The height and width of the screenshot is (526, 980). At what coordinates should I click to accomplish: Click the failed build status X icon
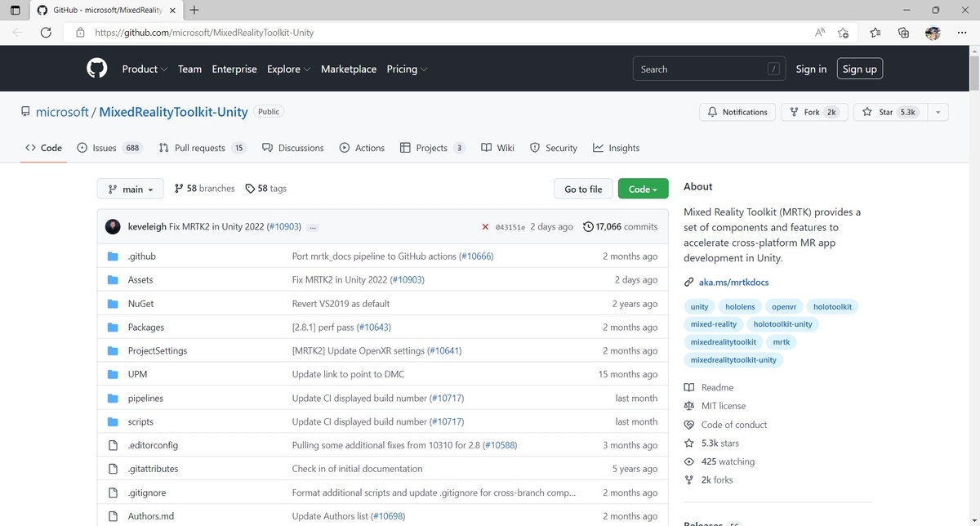click(485, 227)
